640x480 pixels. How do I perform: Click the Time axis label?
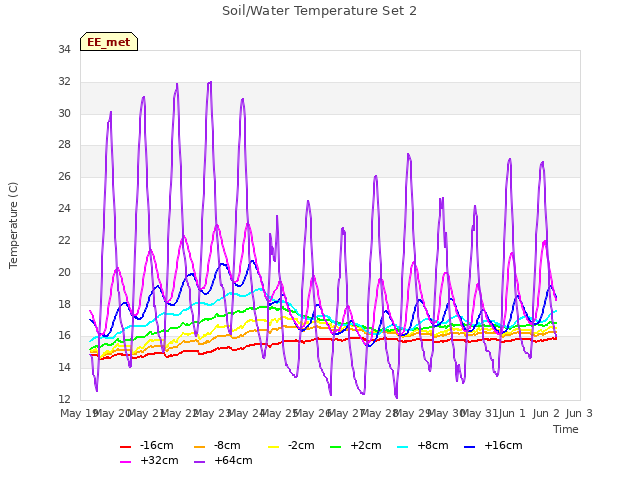[x=566, y=429]
